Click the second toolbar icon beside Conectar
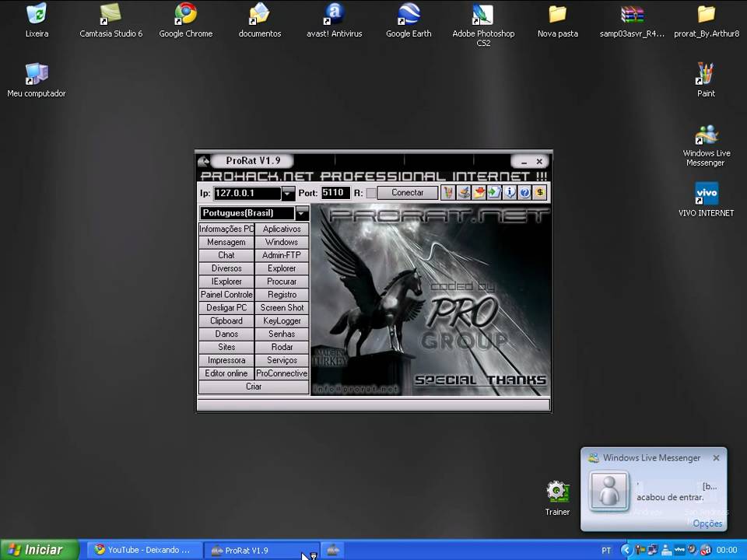Screen dimensions: 747x560 [464, 192]
